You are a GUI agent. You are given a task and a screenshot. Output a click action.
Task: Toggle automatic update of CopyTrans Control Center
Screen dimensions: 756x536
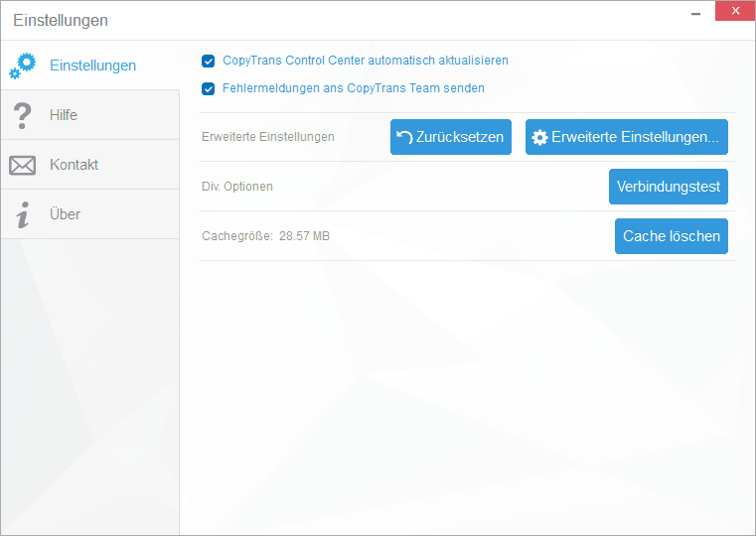point(209,62)
